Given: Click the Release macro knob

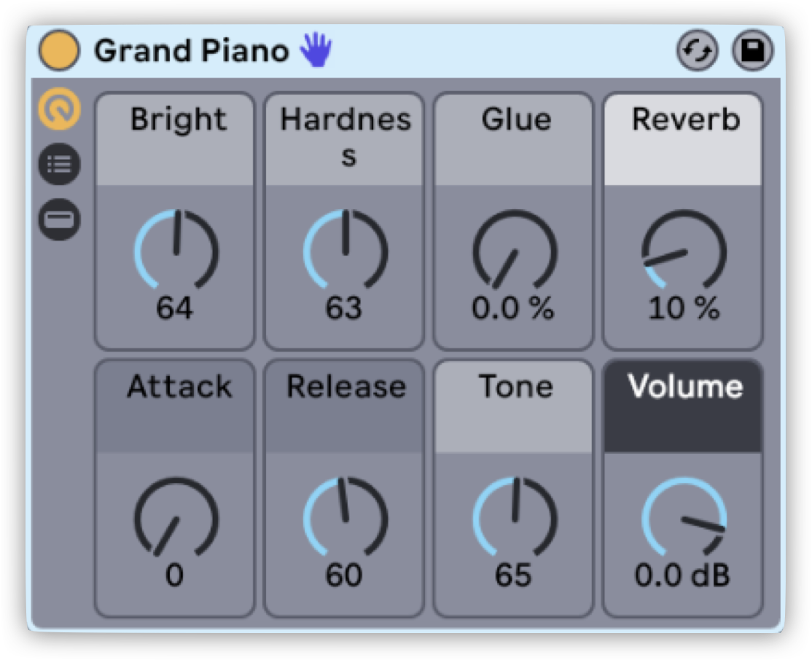Looking at the screenshot, I should click(x=346, y=517).
